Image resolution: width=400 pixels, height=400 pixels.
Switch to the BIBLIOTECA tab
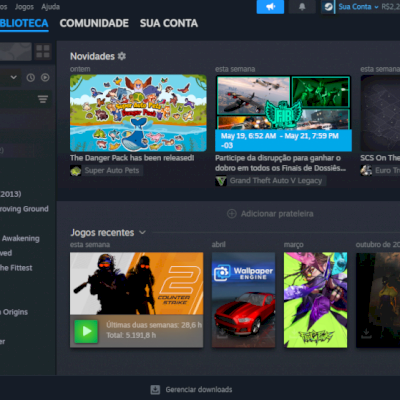[x=24, y=23]
